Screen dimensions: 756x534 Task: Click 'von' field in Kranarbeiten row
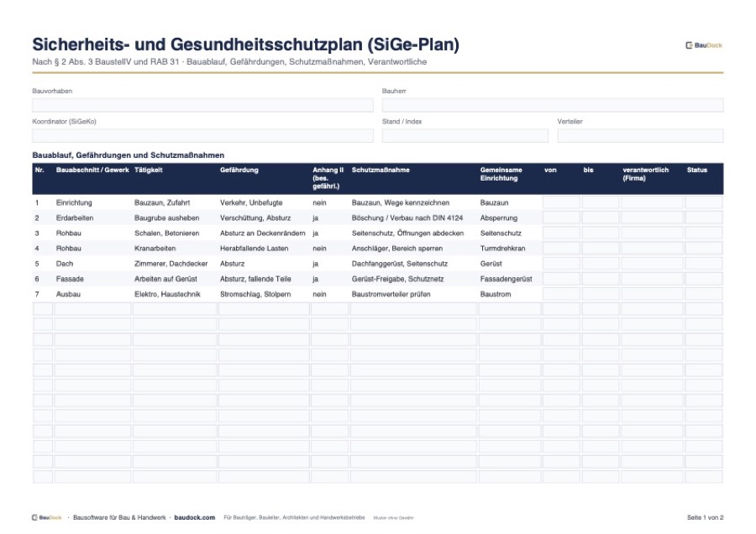[x=561, y=249]
